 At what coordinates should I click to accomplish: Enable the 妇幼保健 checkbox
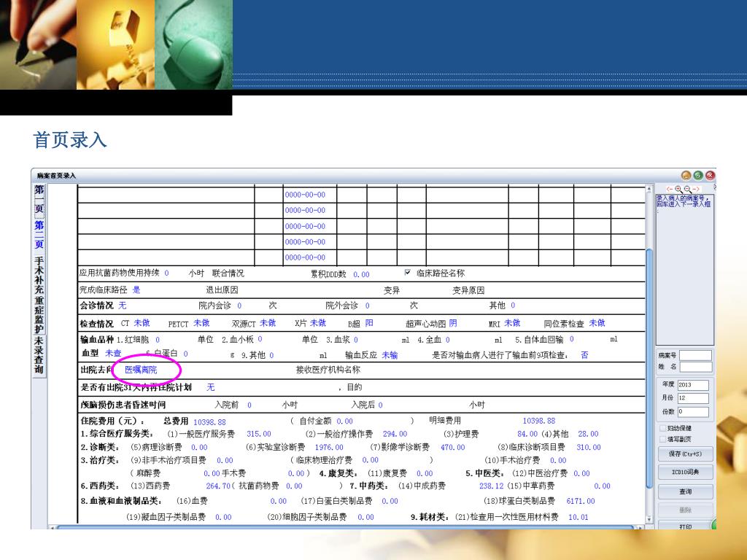coord(662,429)
